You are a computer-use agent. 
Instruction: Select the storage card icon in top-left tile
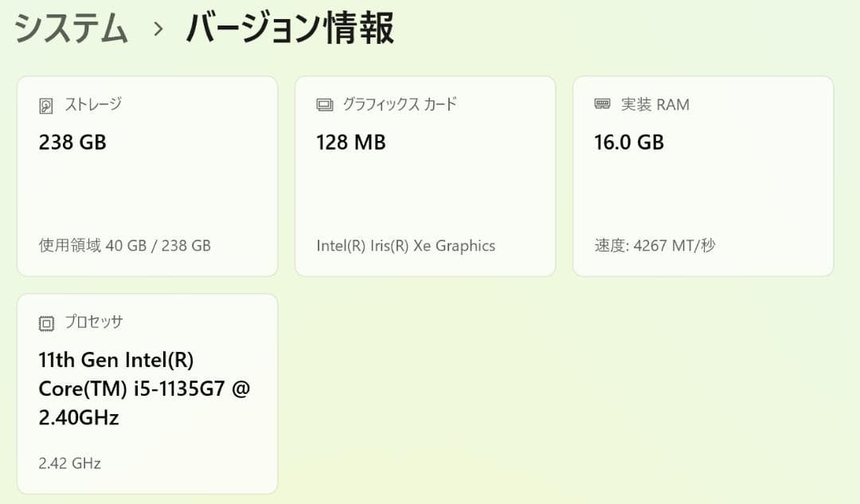pos(45,104)
